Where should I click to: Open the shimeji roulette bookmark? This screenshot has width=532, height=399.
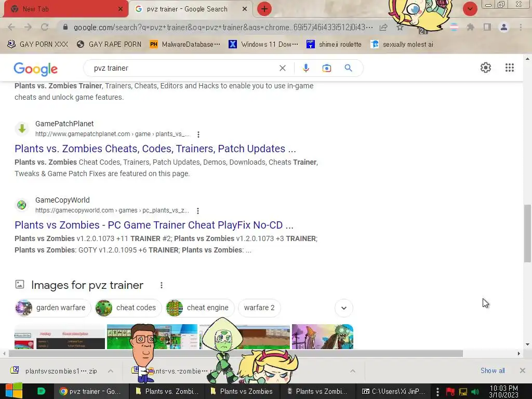[x=334, y=44]
